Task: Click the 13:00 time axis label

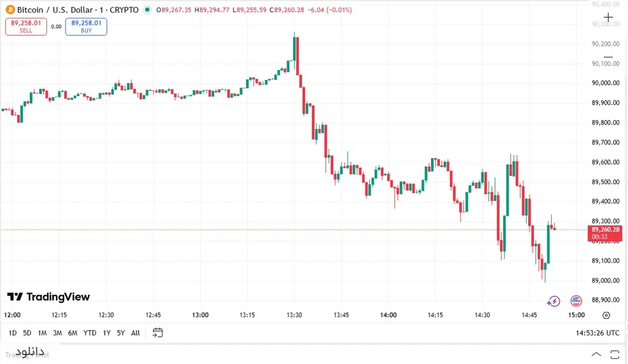Action: click(200, 315)
